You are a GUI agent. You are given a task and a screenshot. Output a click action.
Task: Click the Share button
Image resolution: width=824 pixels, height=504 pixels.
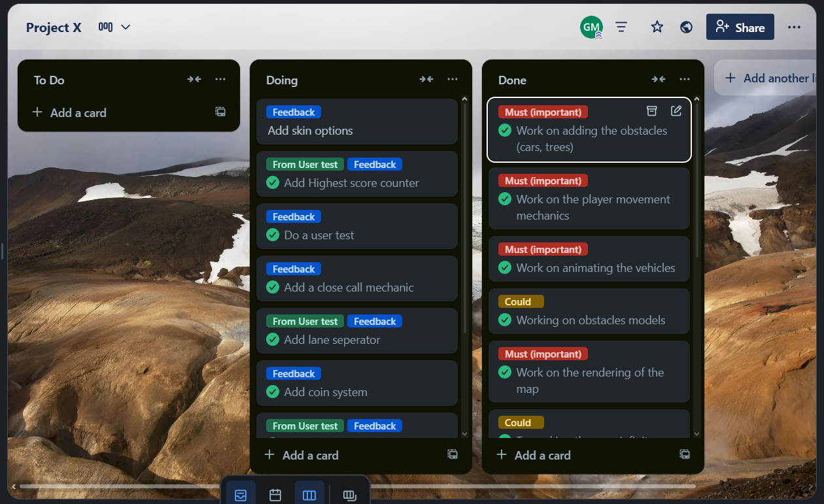pos(740,27)
